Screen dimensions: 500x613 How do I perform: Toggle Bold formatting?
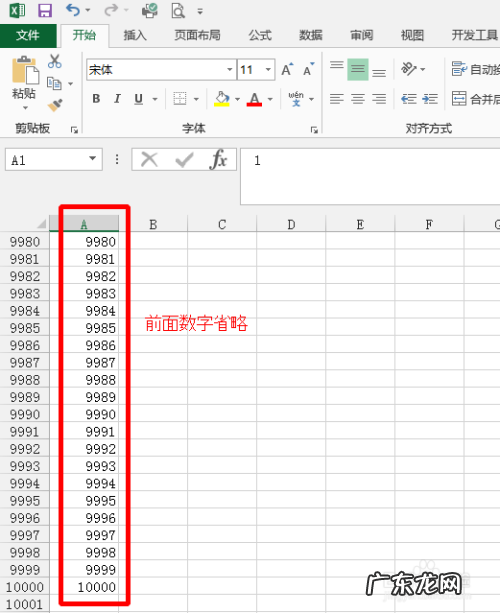click(96, 99)
